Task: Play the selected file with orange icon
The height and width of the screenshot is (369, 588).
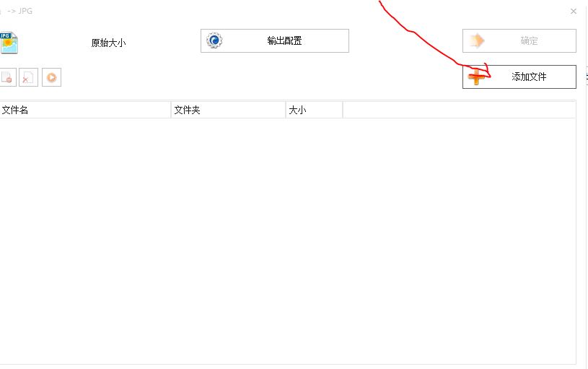Action: [51, 77]
